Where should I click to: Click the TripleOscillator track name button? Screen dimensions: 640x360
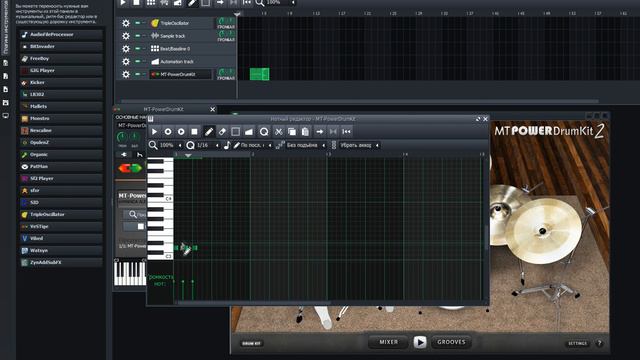point(180,23)
